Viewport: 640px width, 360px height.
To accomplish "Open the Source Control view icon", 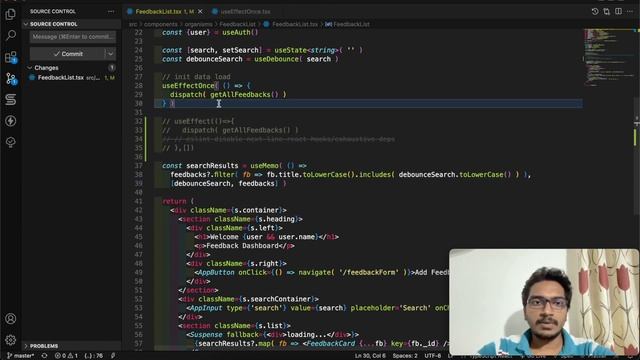I will coord(11,78).
